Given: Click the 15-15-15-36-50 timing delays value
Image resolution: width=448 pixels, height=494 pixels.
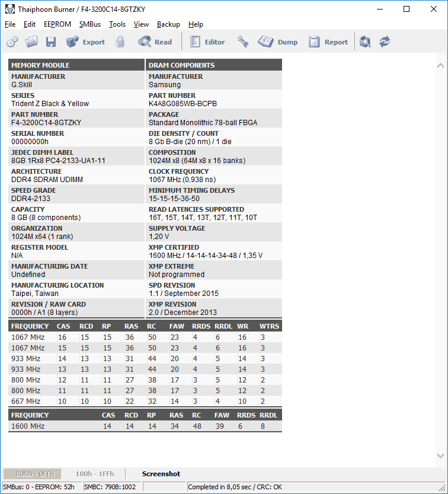Looking at the screenshot, I should click(174, 199).
